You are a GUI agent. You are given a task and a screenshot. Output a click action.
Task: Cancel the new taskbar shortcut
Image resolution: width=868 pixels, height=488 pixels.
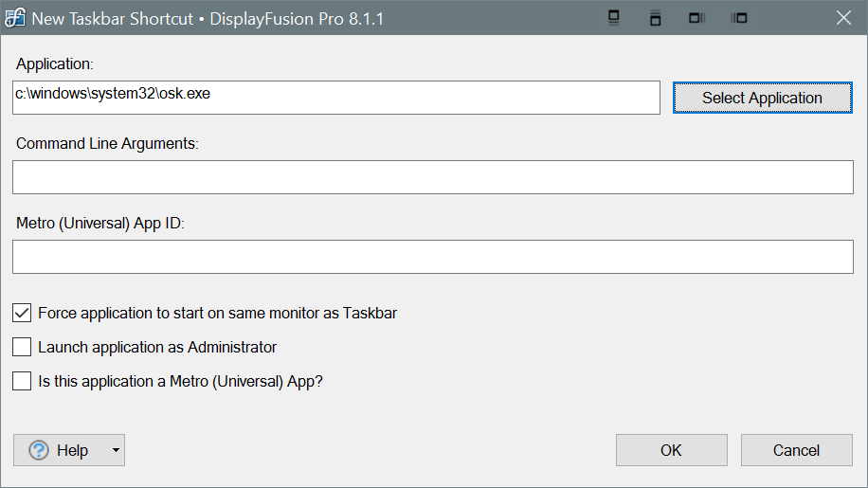[796, 450]
